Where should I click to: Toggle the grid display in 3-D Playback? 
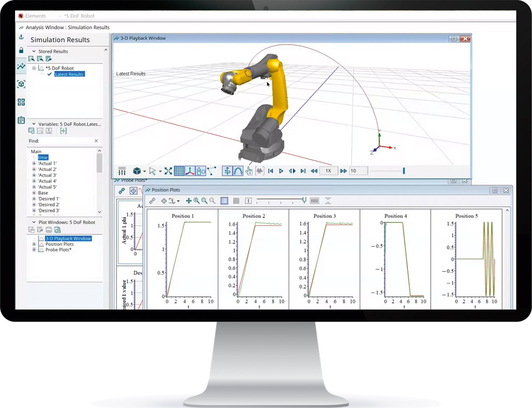[179, 171]
